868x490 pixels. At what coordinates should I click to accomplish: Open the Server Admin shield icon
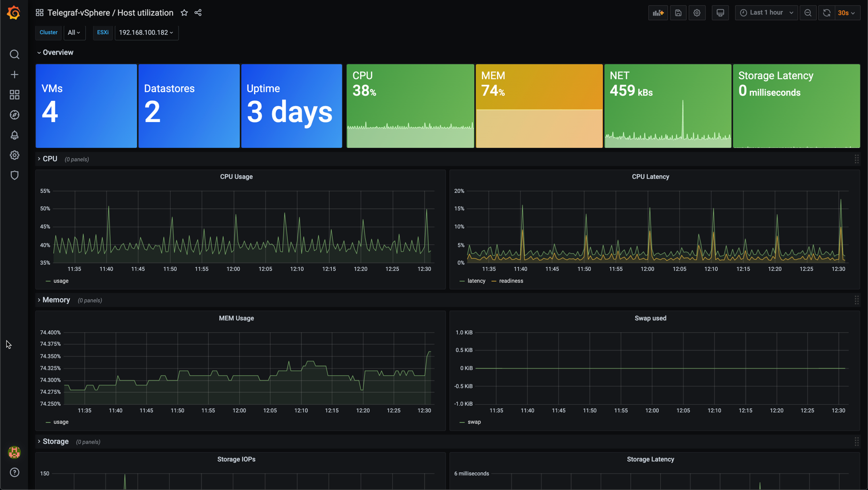[x=14, y=175]
